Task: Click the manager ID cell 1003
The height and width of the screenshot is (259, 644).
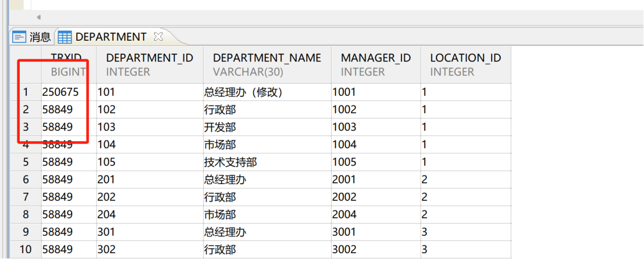Action: [344, 127]
